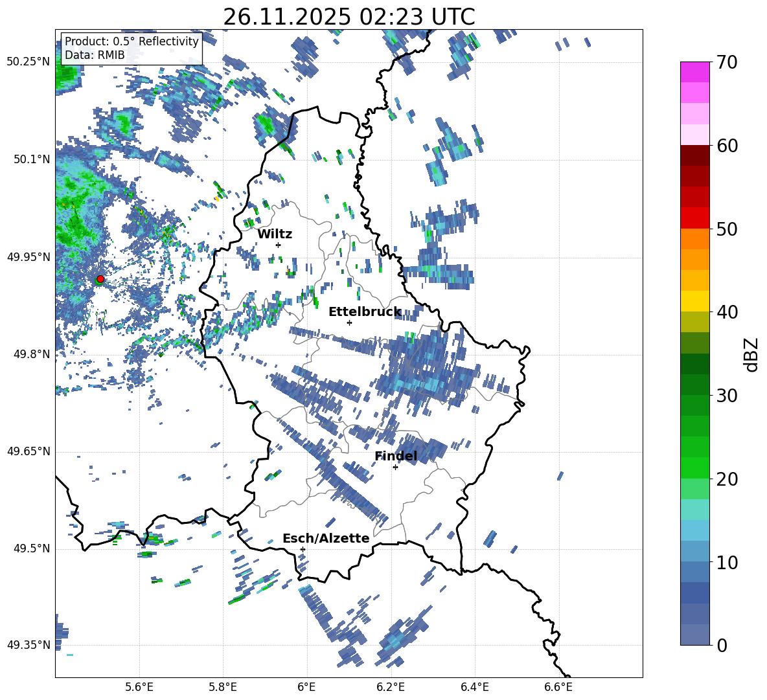The image size is (767, 700).
Task: Click the Findel label on the map
Action: click(396, 457)
